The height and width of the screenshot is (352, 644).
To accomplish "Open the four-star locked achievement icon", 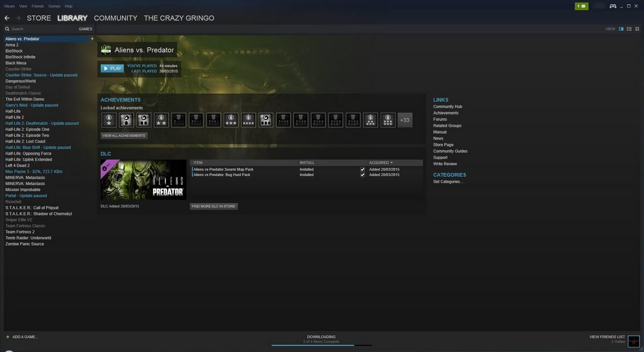I will (x=248, y=120).
